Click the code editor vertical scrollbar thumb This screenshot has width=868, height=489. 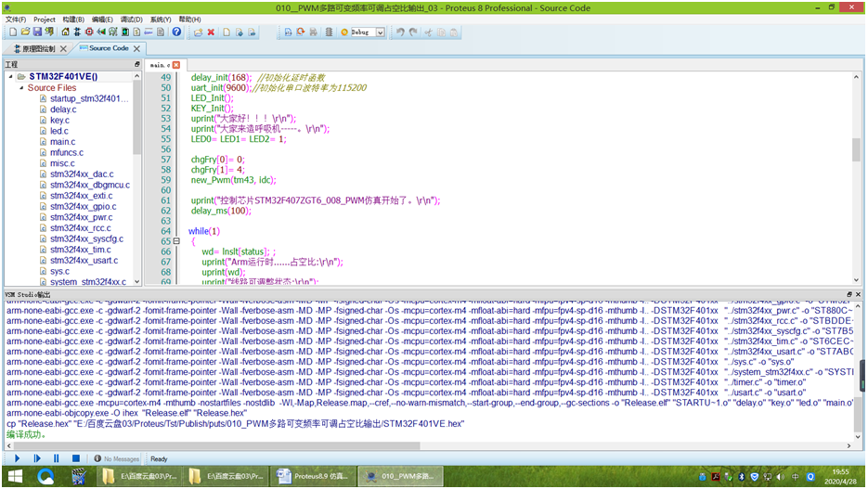click(x=856, y=148)
